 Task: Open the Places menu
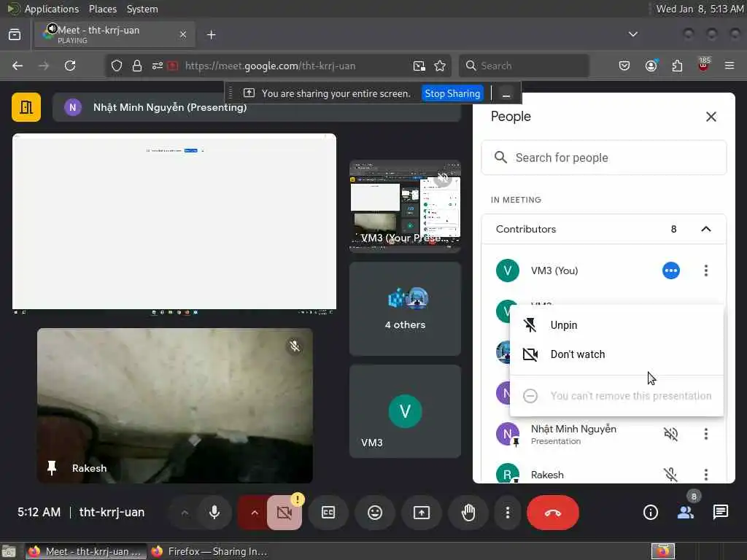pos(102,9)
